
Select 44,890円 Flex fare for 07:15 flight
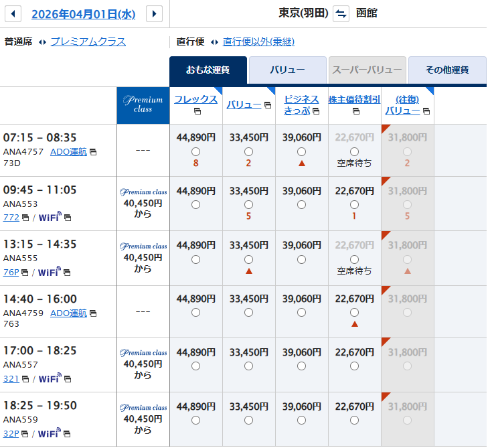(x=195, y=151)
